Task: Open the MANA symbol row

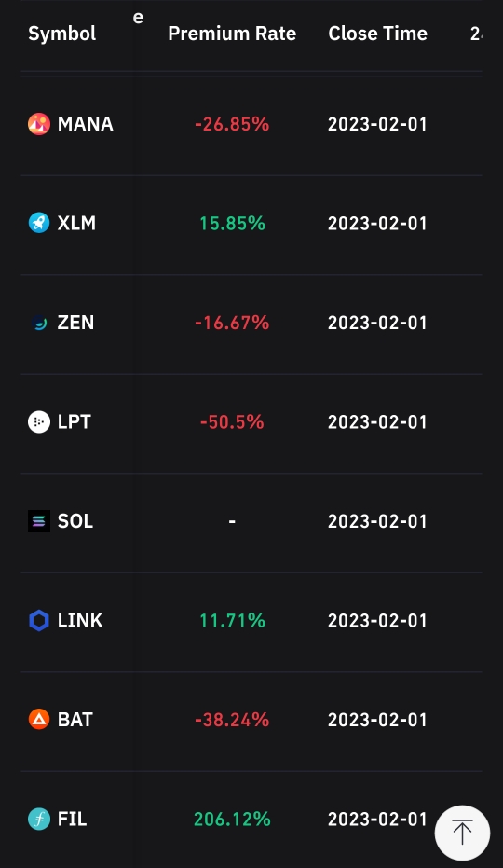Action: pyautogui.click(x=251, y=124)
